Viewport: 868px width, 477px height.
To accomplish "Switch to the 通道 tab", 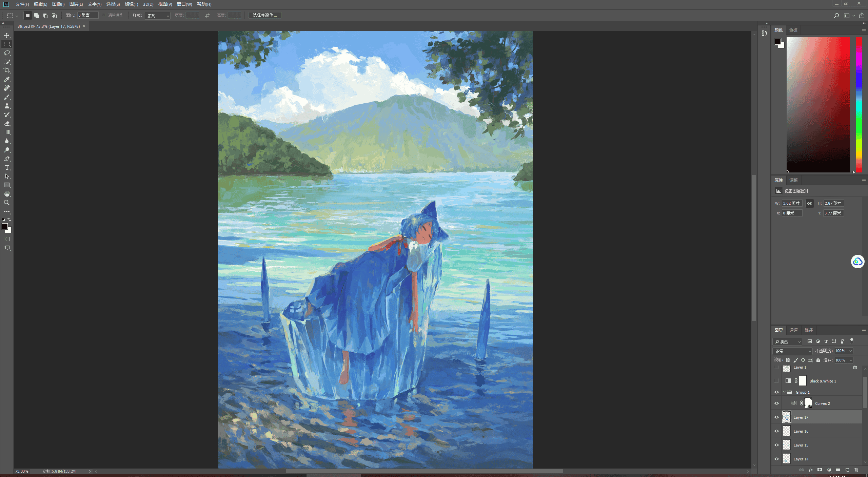I will (793, 330).
